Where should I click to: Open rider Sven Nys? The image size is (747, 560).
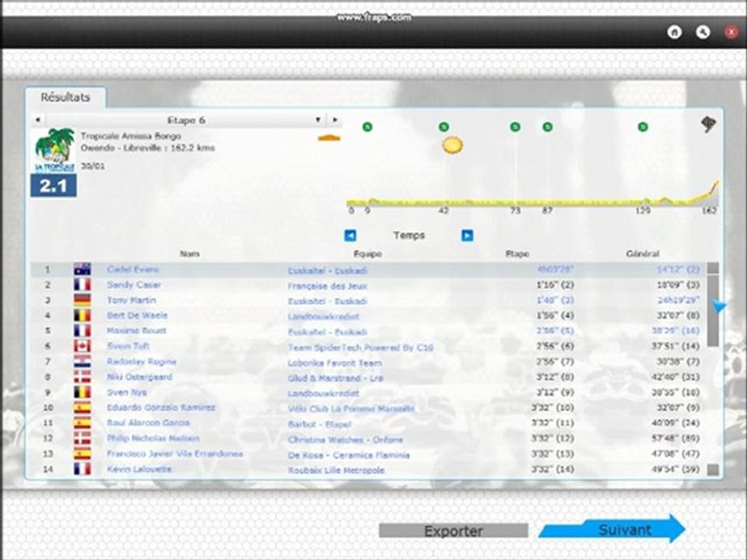[x=127, y=392]
